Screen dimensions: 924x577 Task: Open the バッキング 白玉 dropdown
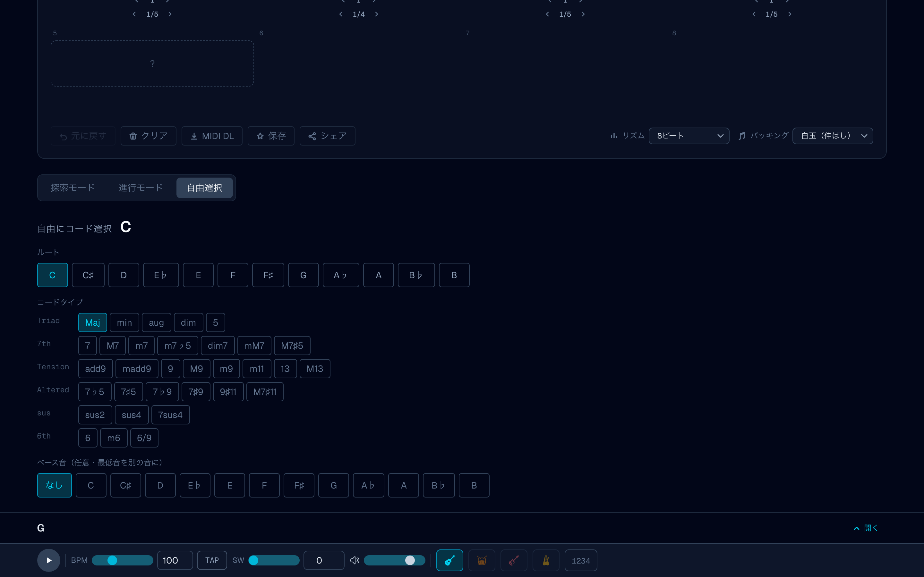[x=832, y=136]
